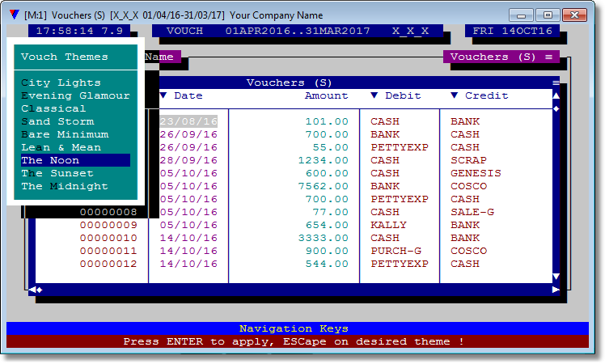
Task: Select voucher number 00000012
Action: [108, 264]
